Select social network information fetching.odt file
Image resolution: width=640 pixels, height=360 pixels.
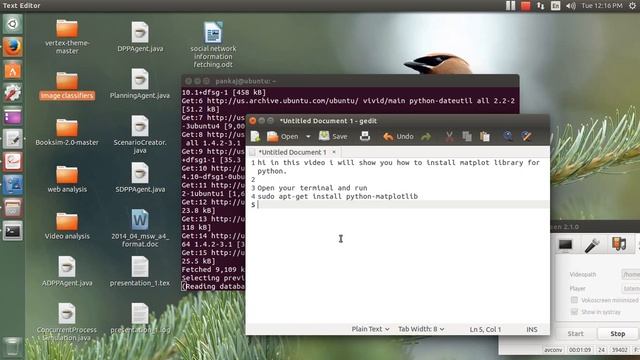coord(213,44)
